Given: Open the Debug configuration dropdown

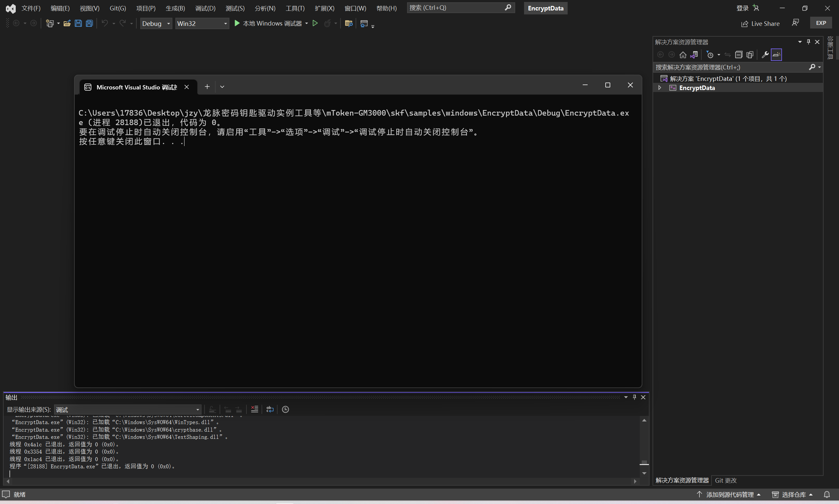Looking at the screenshot, I should tap(156, 24).
